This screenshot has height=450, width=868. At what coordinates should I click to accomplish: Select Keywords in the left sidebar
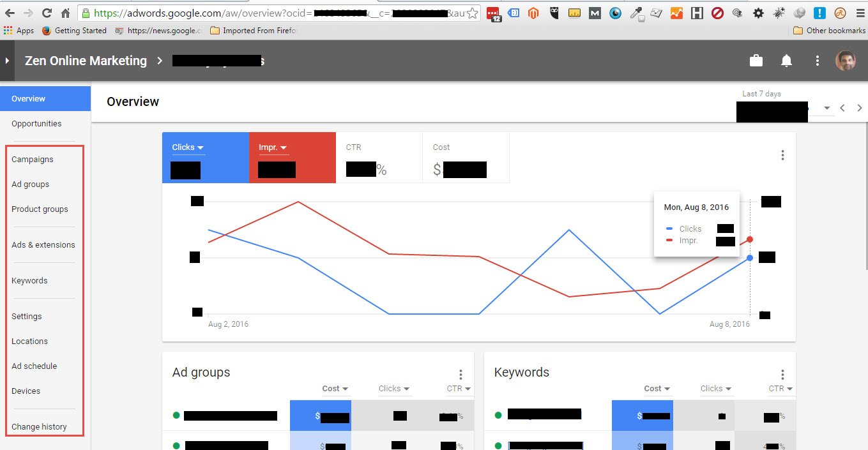29,280
